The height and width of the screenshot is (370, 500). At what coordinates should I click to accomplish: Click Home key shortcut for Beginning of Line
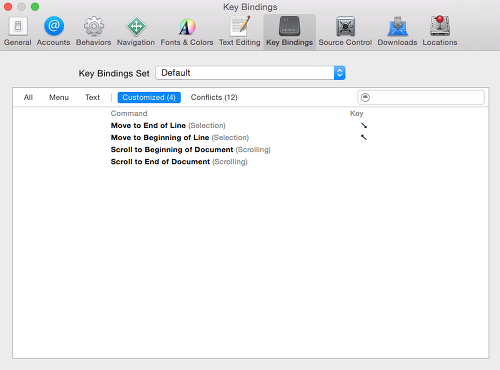pyautogui.click(x=364, y=137)
